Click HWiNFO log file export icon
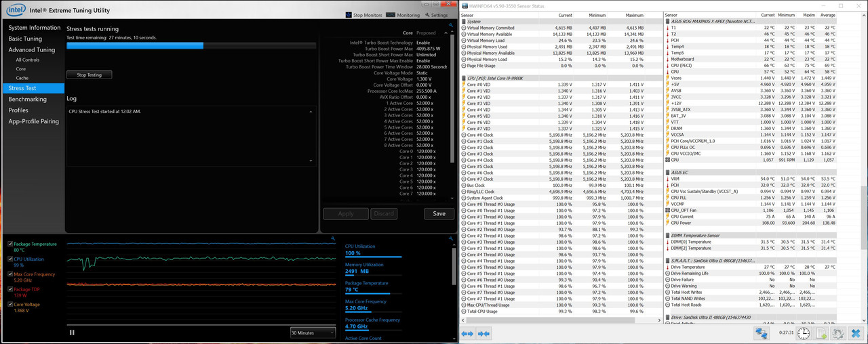Viewport: 868px width, 344px height. pyautogui.click(x=821, y=333)
